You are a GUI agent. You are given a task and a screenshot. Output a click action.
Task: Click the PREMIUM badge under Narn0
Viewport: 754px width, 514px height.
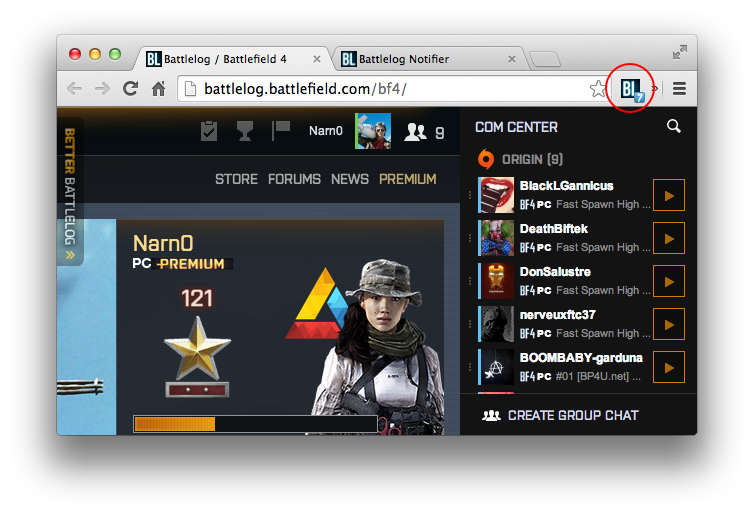coord(192,264)
